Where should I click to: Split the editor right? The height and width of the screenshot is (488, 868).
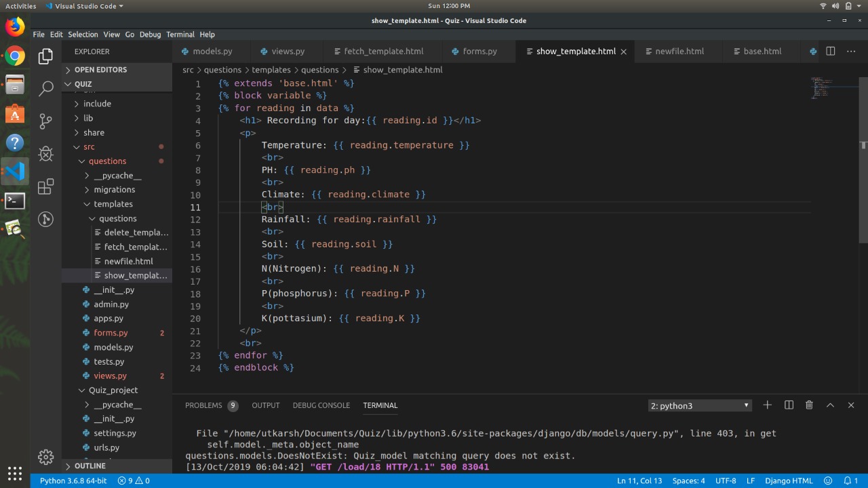[830, 51]
